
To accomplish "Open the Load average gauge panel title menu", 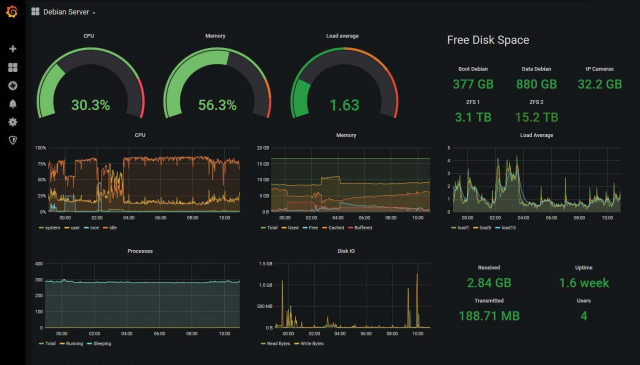I will click(342, 36).
